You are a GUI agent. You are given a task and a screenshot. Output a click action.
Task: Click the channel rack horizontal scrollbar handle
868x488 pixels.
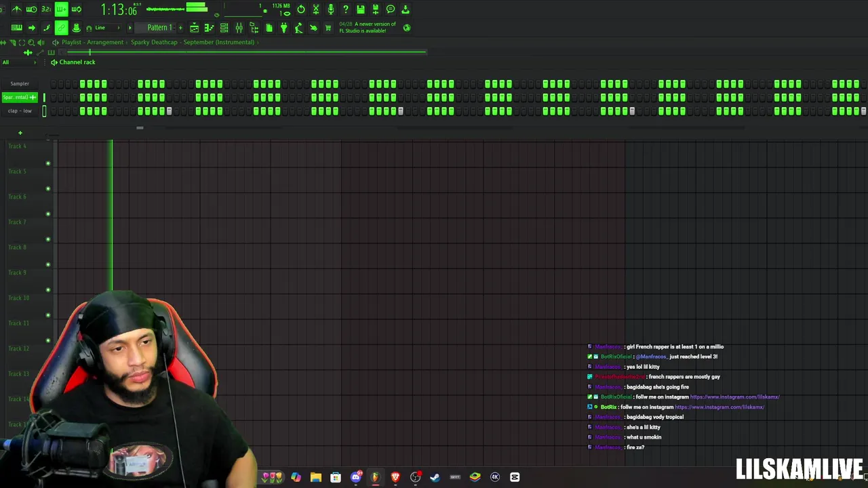tap(140, 127)
